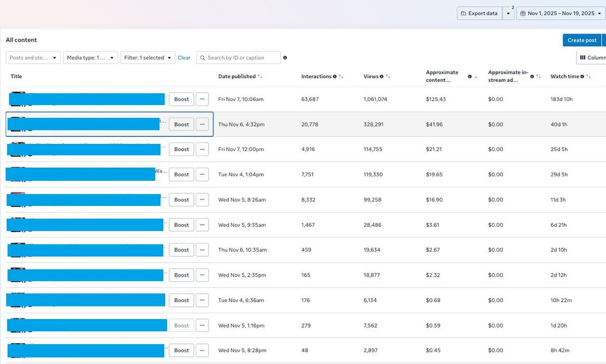This screenshot has width=606, height=364.
Task: Open more options for Nov 4, 1:04pm post
Action: point(202,175)
